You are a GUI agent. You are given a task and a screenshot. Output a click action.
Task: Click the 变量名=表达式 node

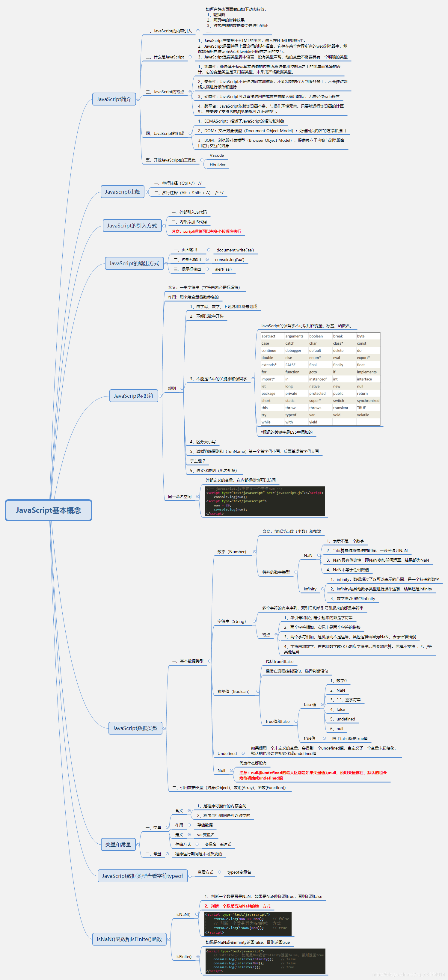[218, 844]
